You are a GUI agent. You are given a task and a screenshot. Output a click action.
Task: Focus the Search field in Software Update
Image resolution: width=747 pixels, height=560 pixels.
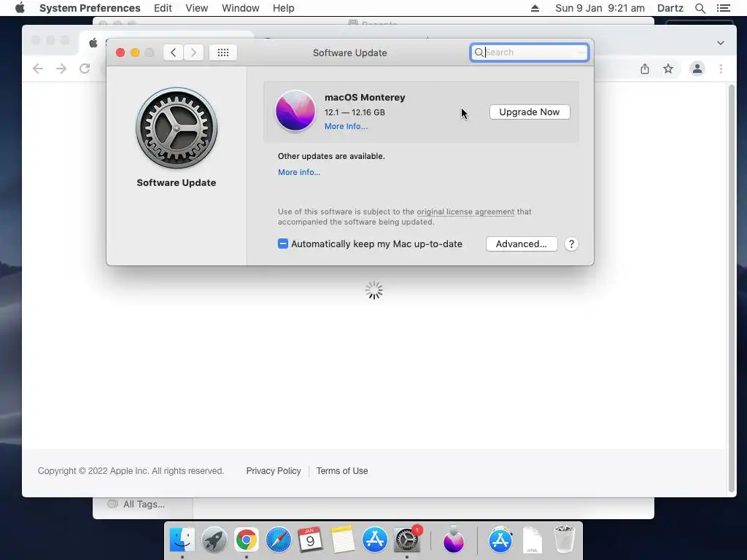point(530,52)
